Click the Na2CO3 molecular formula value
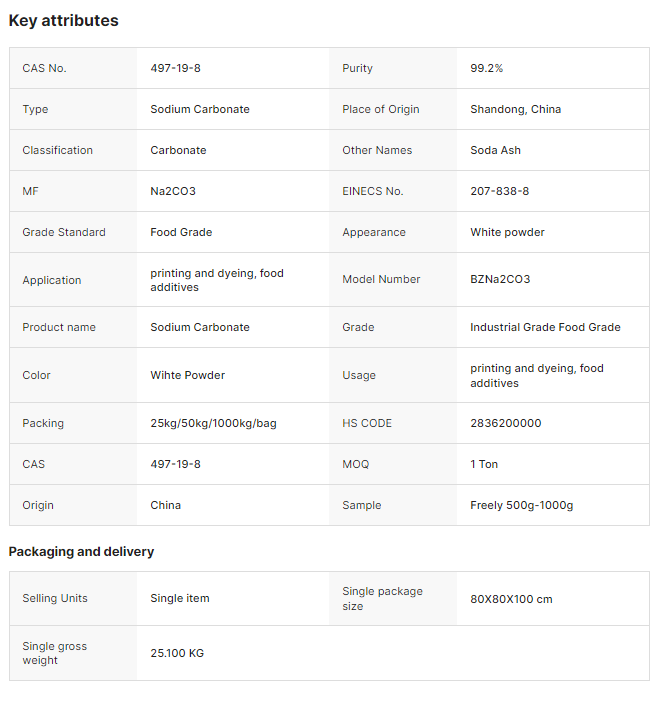This screenshot has width=664, height=701. coord(173,191)
